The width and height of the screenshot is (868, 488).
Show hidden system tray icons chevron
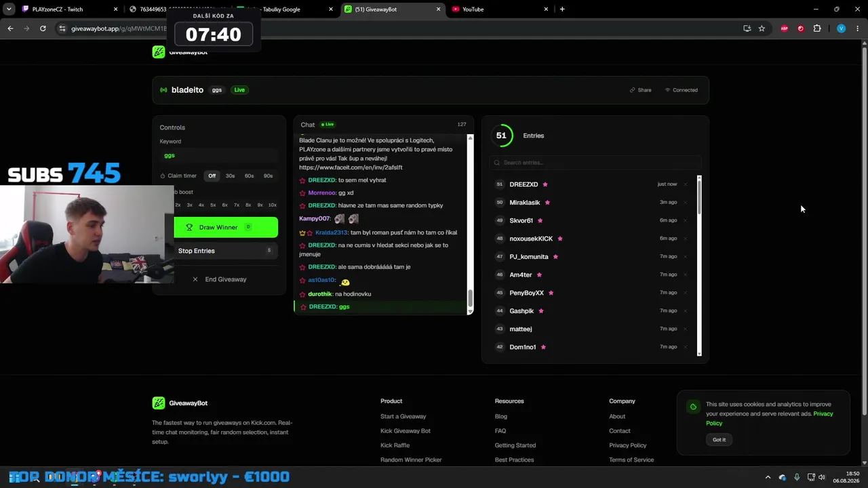pyautogui.click(x=768, y=477)
